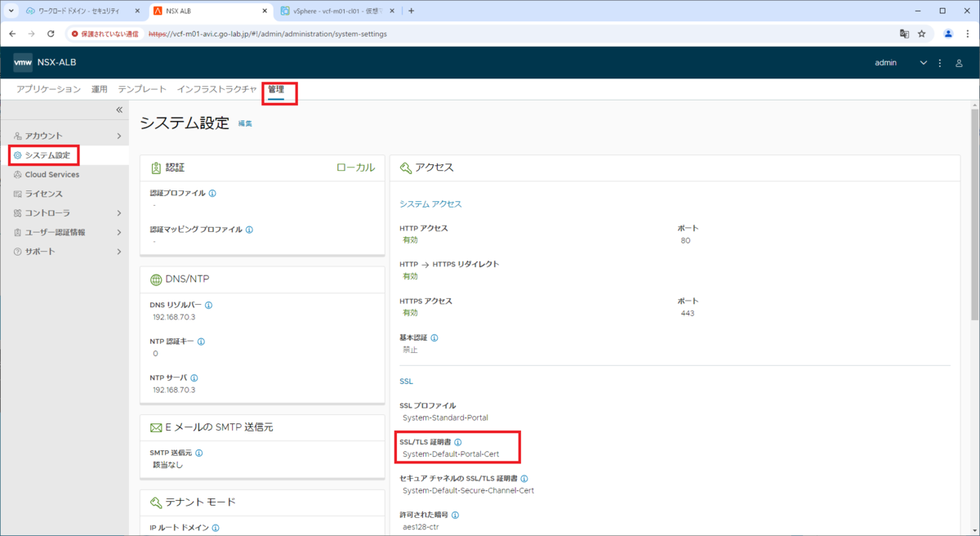Screen dimensions: 980x536
Task: Click the アクセス key icon
Action: [405, 167]
